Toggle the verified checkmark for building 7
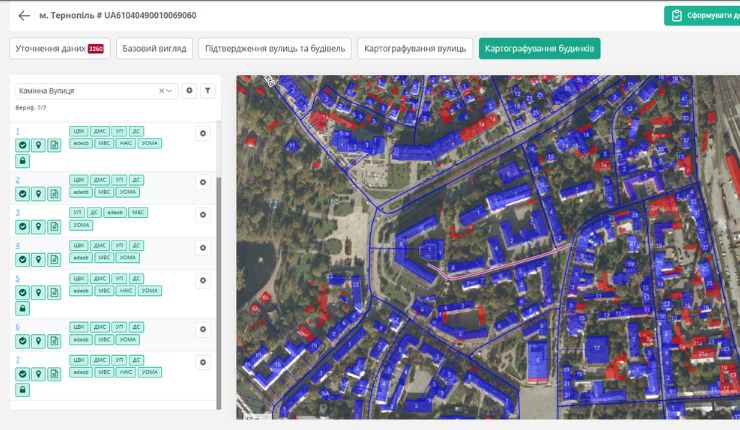This screenshot has height=430, width=740. [22, 374]
